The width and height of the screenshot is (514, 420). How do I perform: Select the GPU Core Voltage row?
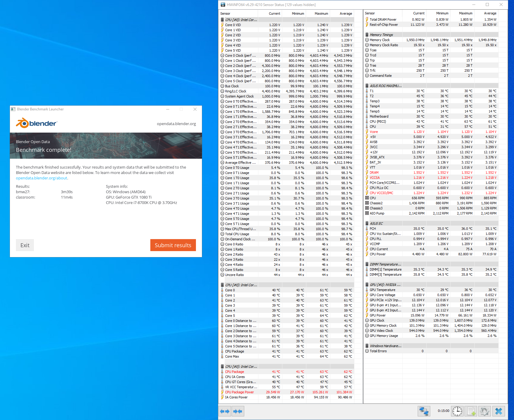432,295
